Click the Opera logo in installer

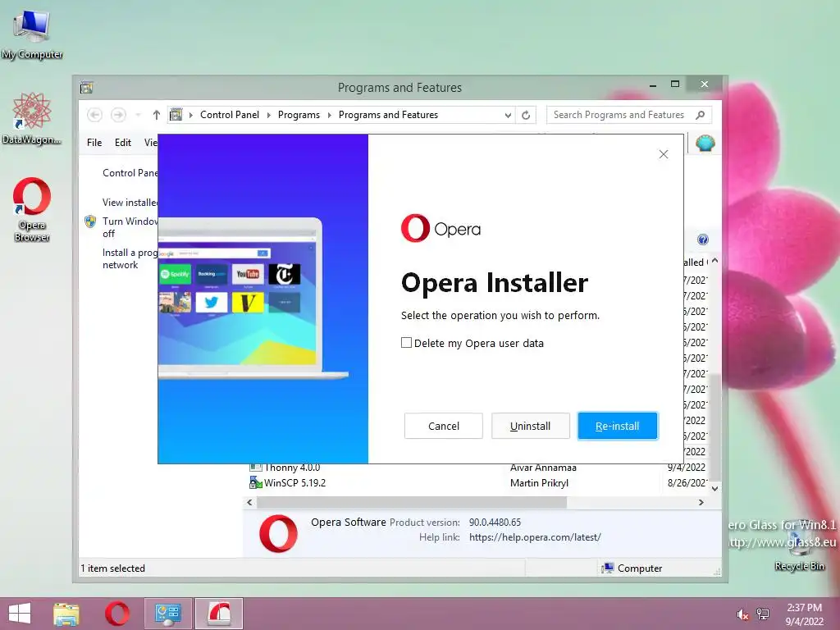point(441,229)
